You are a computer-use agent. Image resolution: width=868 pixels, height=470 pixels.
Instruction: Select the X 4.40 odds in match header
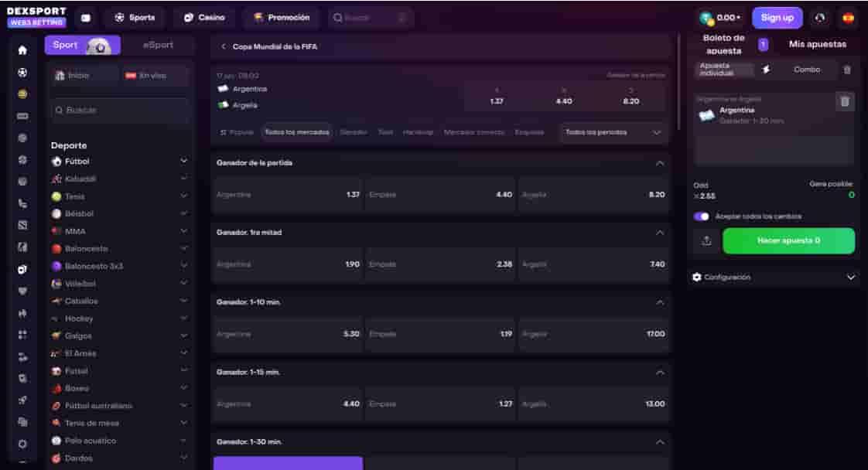[x=564, y=96]
